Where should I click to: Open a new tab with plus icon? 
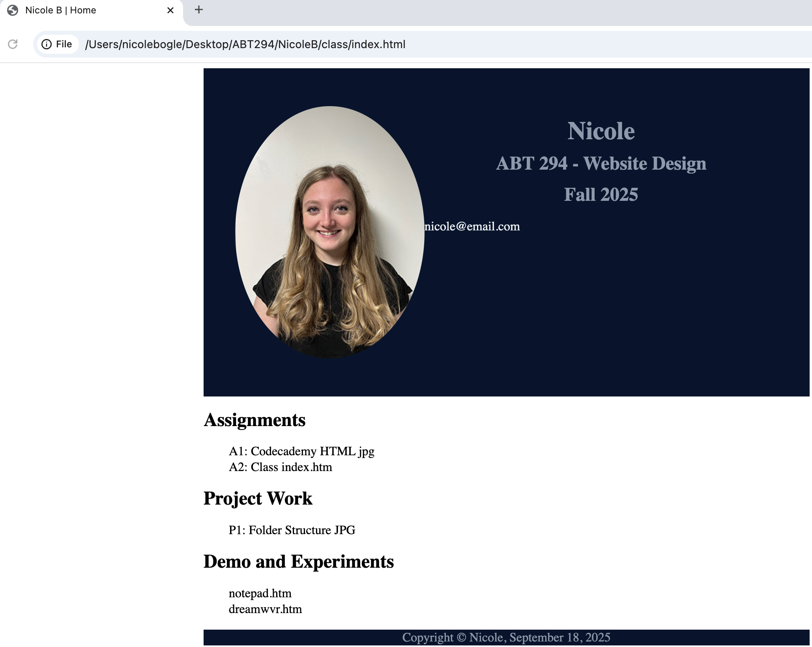[199, 10]
